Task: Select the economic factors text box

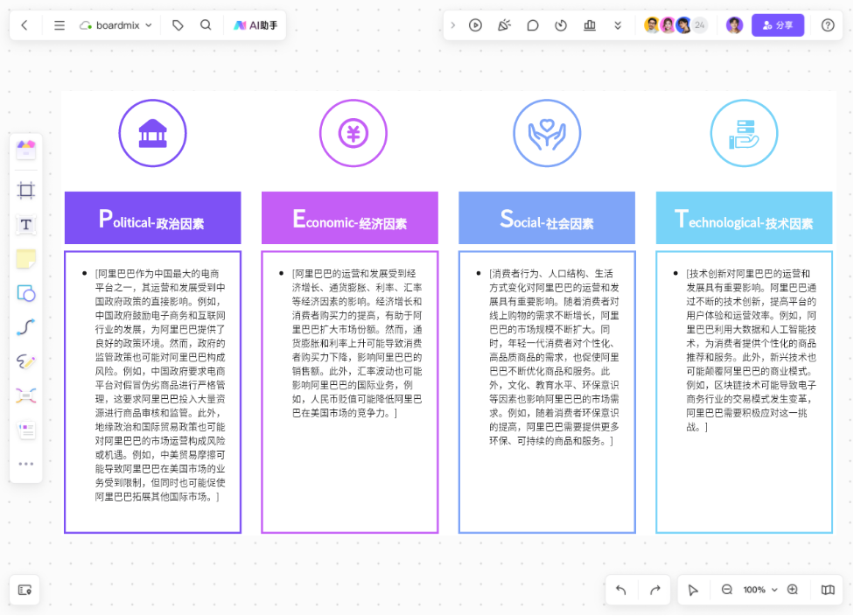Action: pyautogui.click(x=350, y=392)
